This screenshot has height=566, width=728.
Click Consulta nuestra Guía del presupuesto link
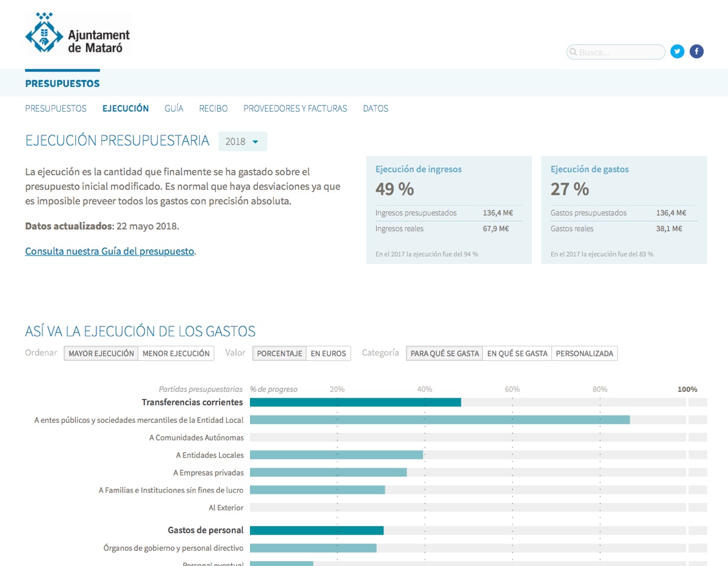pos(110,251)
